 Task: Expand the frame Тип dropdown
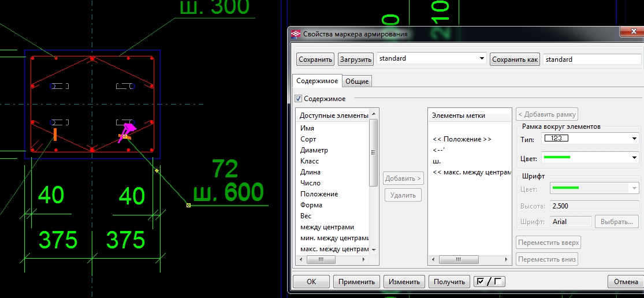coord(634,139)
